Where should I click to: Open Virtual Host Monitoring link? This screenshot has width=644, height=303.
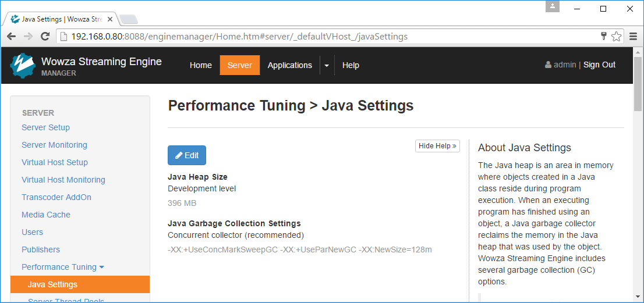[x=63, y=180]
